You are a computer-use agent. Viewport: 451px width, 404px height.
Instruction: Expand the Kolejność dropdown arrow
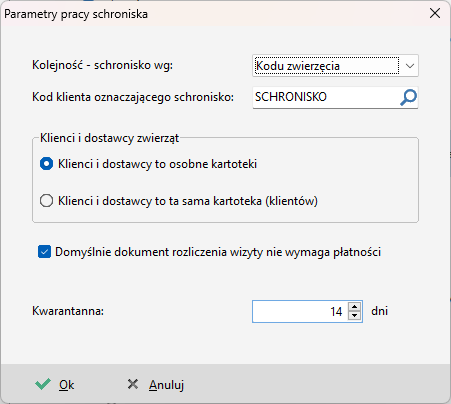410,66
